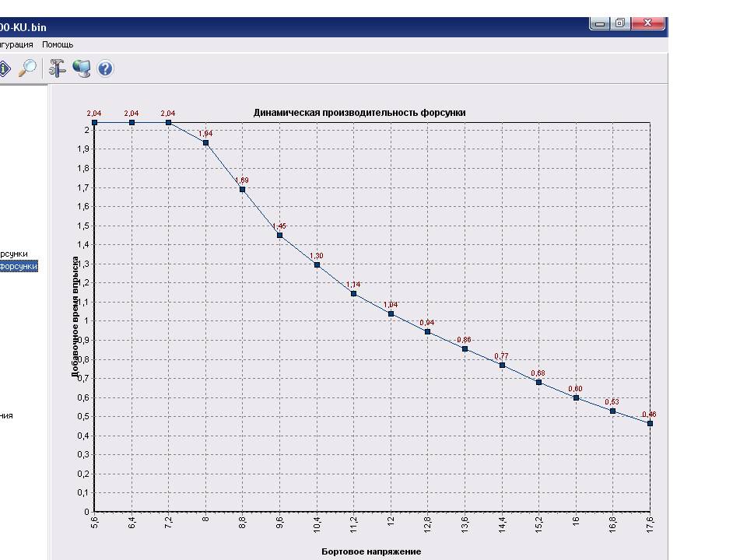
Task: Select the chart point labeled 0,77
Action: pos(502,365)
